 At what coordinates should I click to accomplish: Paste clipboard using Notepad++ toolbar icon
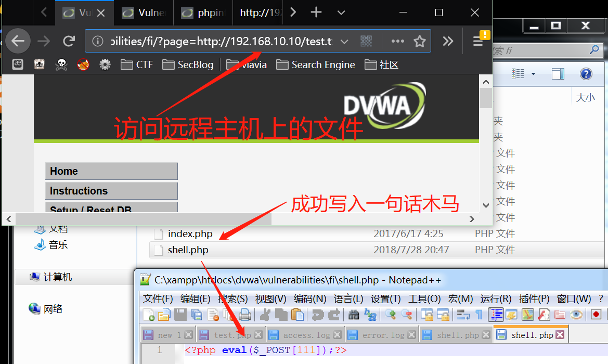[x=297, y=315]
